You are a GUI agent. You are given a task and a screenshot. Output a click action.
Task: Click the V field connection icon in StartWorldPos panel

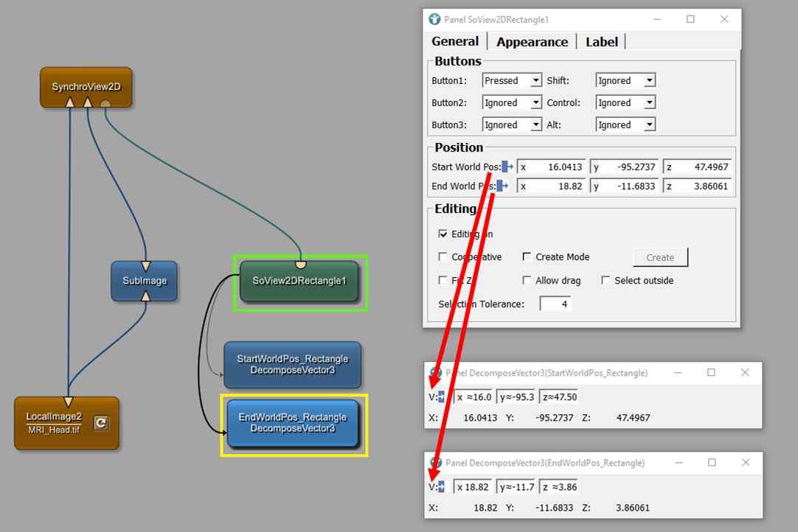440,397
